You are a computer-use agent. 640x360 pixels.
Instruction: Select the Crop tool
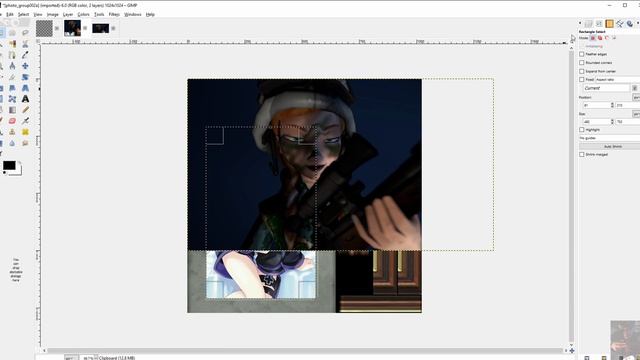pyautogui.click(x=12, y=77)
